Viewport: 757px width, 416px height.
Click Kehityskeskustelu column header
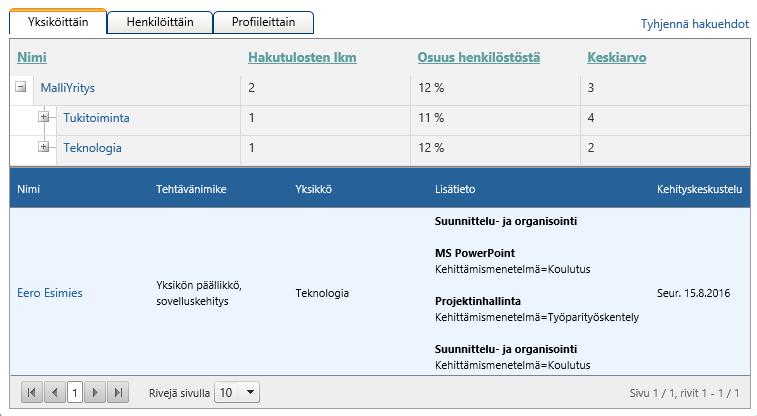click(x=699, y=189)
